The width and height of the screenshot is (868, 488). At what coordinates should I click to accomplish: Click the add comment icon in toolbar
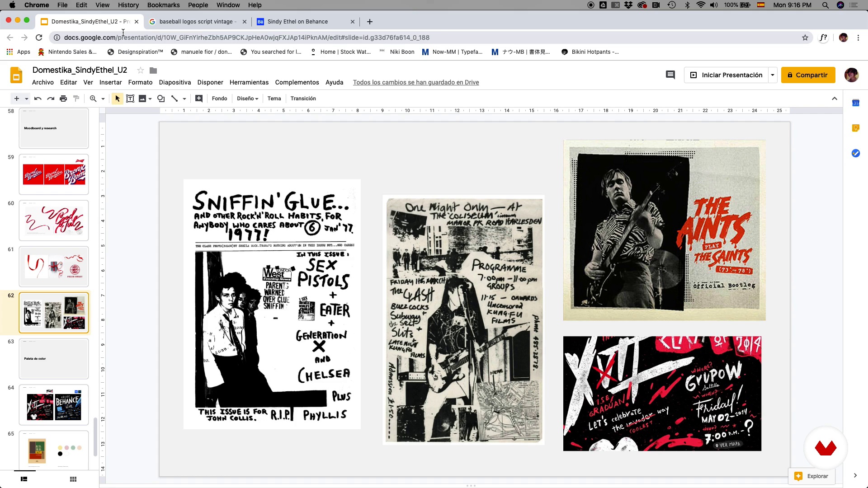pos(199,99)
